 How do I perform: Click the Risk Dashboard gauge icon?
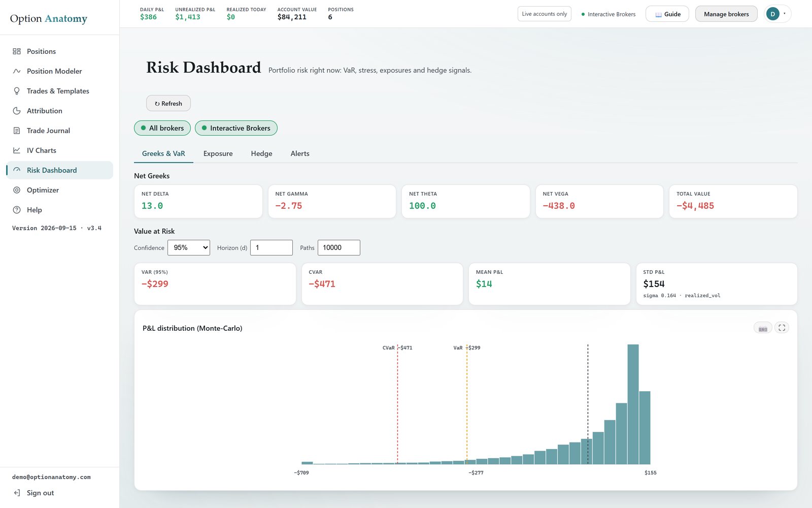(x=17, y=170)
